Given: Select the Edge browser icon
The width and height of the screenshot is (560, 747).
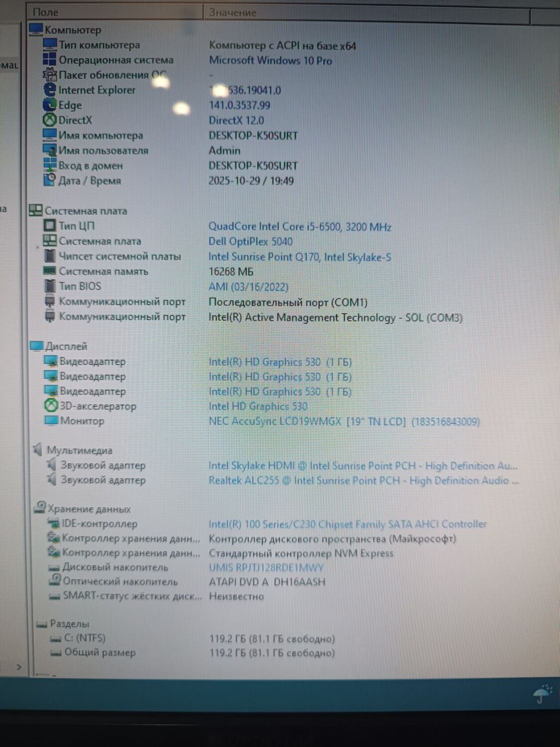Looking at the screenshot, I should (50, 105).
